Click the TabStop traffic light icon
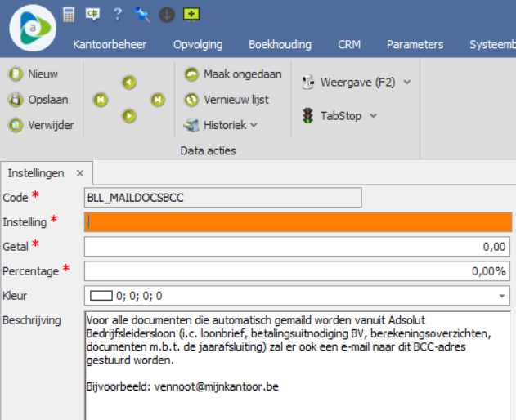Image resolution: width=516 pixels, height=420 pixels. click(x=308, y=116)
